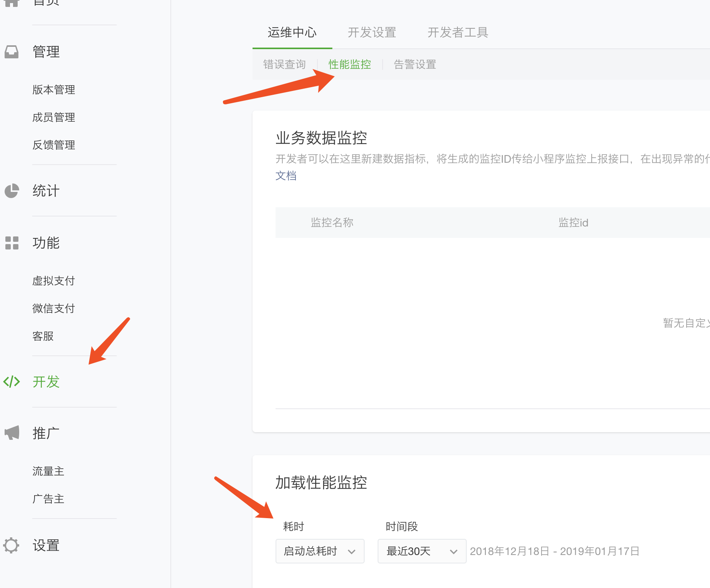This screenshot has width=710, height=588.
Task: Open the 错误查询 sub-tab
Action: [x=284, y=64]
